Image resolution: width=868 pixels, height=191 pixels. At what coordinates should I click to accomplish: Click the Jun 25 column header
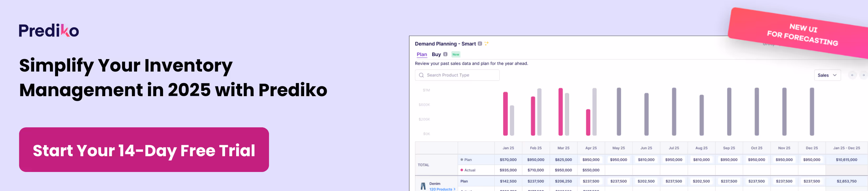click(646, 148)
